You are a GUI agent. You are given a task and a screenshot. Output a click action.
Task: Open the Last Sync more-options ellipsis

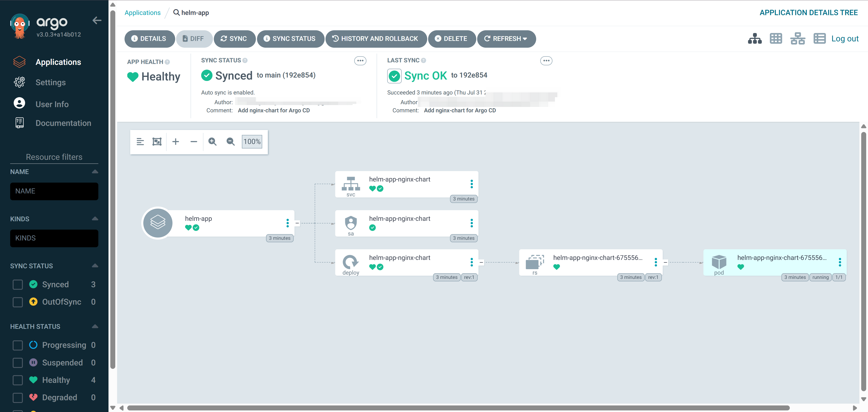[x=546, y=61]
